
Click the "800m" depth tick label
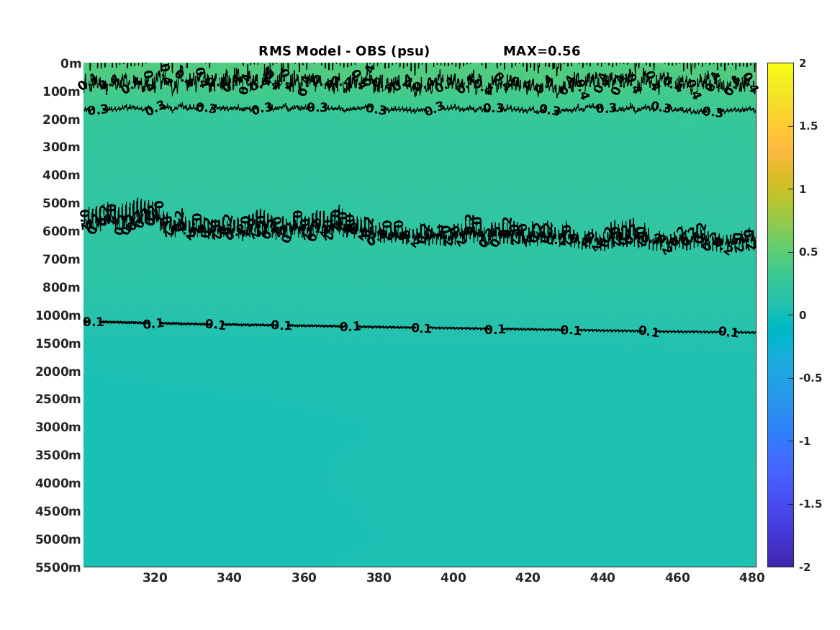(62, 288)
